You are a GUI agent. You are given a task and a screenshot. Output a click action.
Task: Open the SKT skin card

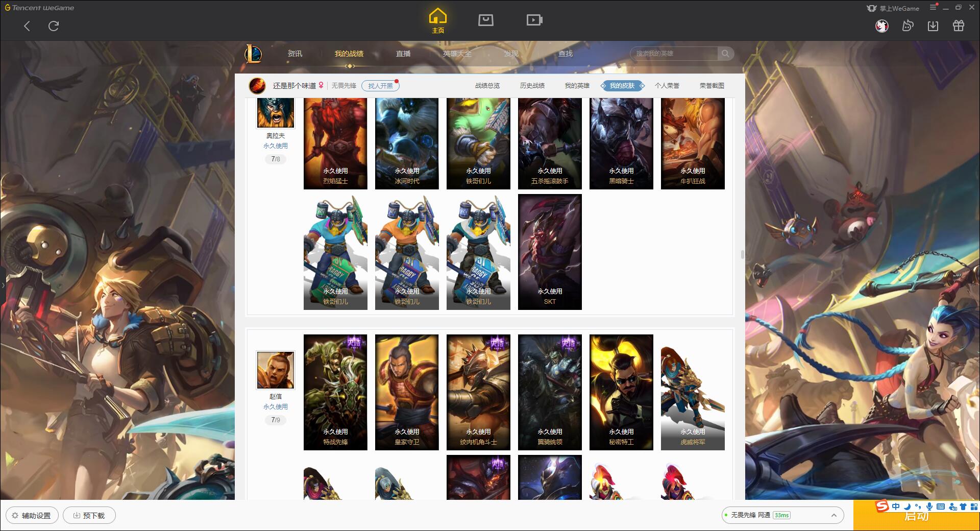[550, 252]
